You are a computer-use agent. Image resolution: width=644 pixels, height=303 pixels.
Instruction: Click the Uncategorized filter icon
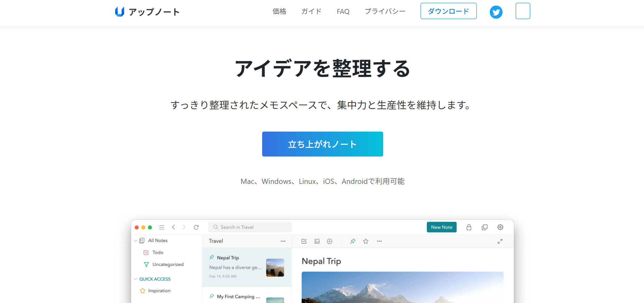click(x=146, y=264)
